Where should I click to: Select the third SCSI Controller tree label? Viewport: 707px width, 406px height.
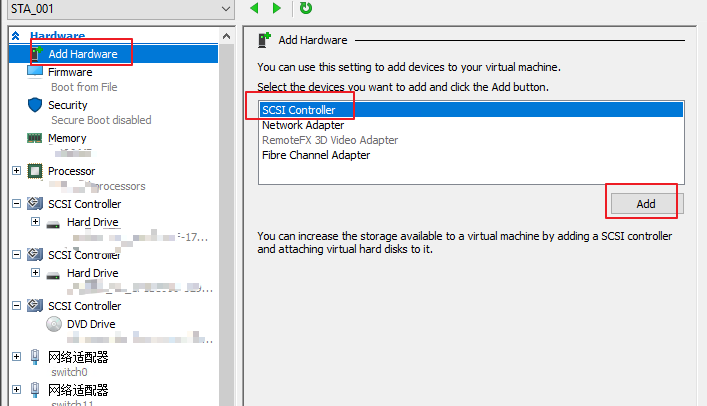coord(85,306)
